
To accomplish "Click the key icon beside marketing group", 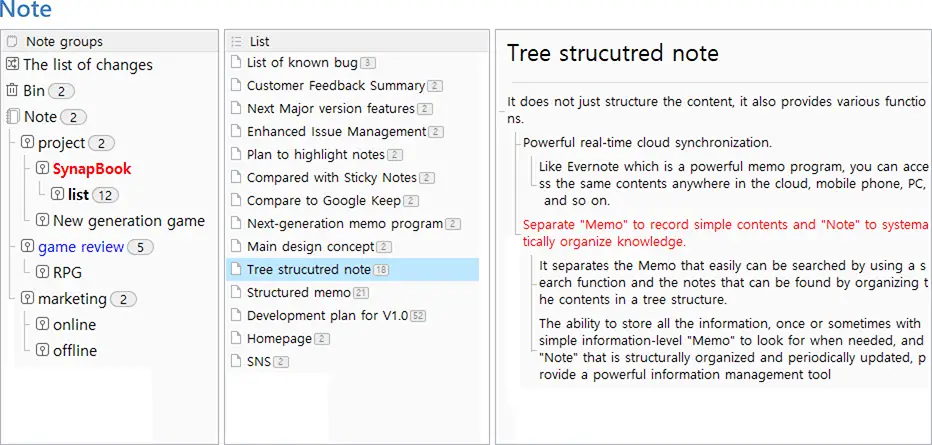I will click(28, 298).
